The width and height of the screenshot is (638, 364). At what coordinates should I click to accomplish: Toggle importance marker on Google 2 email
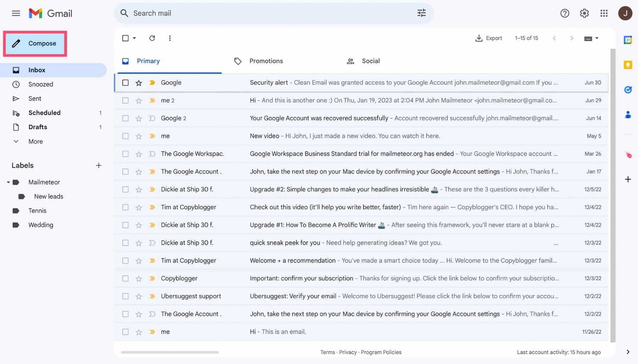[x=152, y=118]
